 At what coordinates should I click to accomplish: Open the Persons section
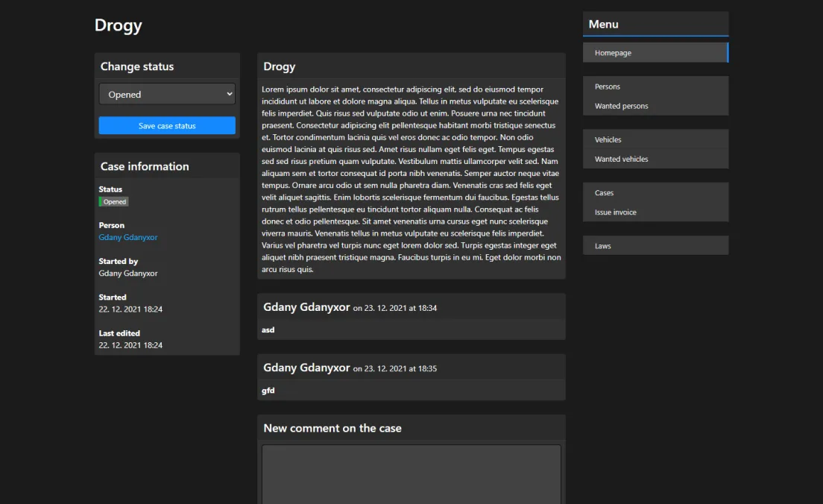pos(606,86)
